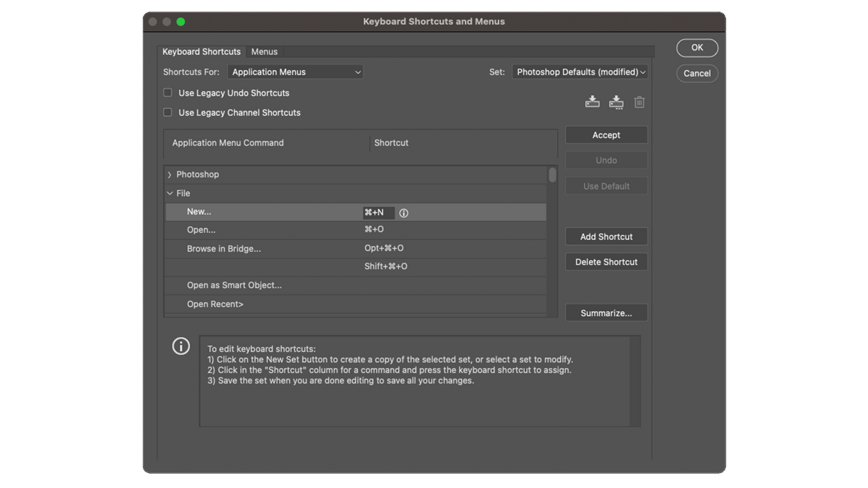Image resolution: width=868 pixels, height=488 pixels.
Task: Open the Set dropdown showing Photoshop Defaults
Action: pyautogui.click(x=579, y=72)
